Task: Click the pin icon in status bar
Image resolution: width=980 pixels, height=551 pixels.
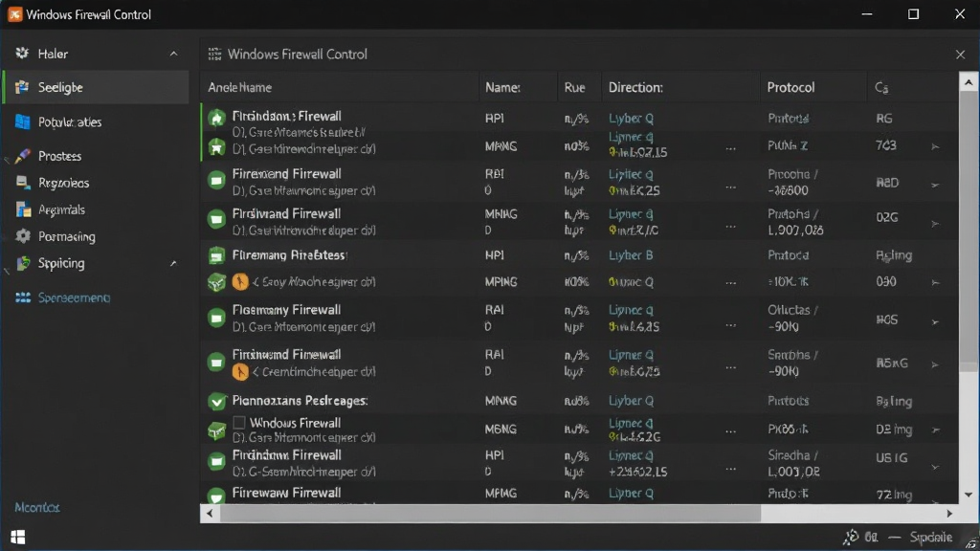Action: [x=851, y=537]
